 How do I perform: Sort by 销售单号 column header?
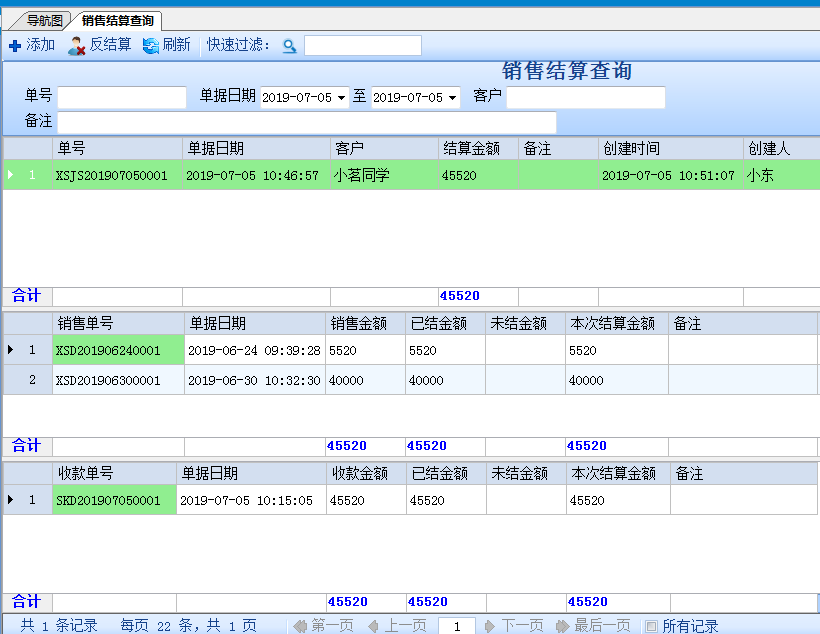point(118,323)
